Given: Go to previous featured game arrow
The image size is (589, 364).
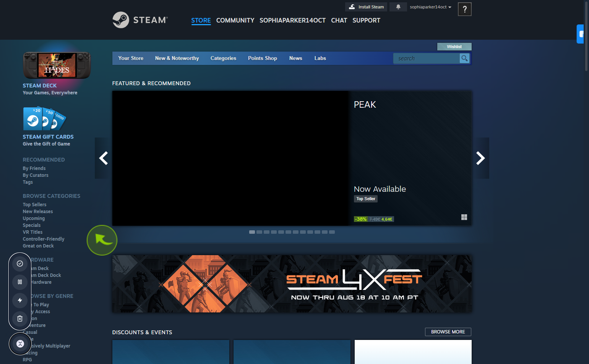Looking at the screenshot, I should pos(103,158).
